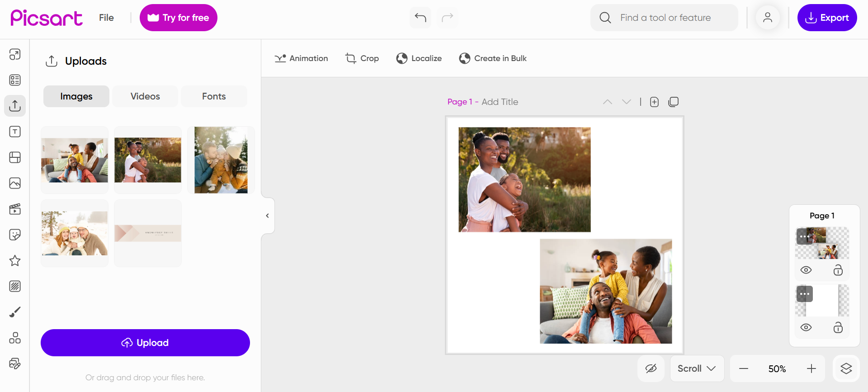Open the File menu
Viewport: 868px width, 392px height.
pyautogui.click(x=106, y=18)
